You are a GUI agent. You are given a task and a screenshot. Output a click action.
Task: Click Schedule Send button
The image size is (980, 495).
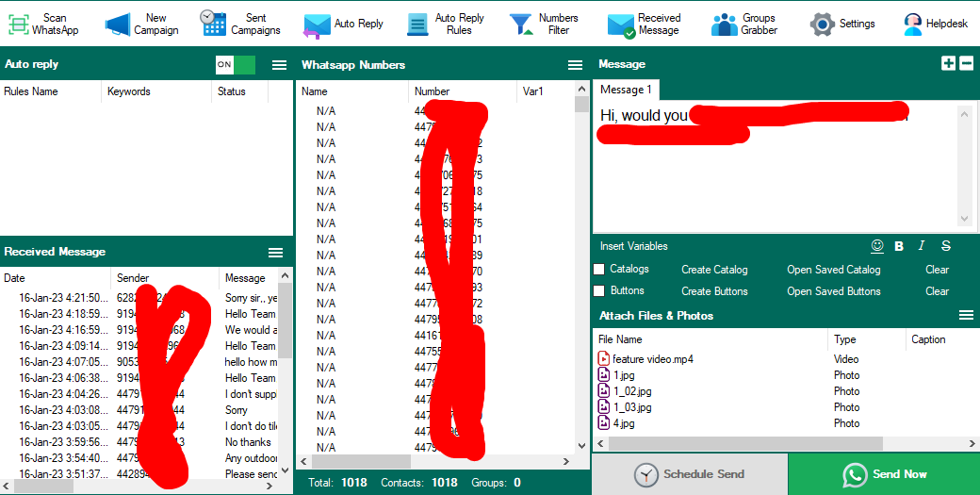pyautogui.click(x=690, y=474)
